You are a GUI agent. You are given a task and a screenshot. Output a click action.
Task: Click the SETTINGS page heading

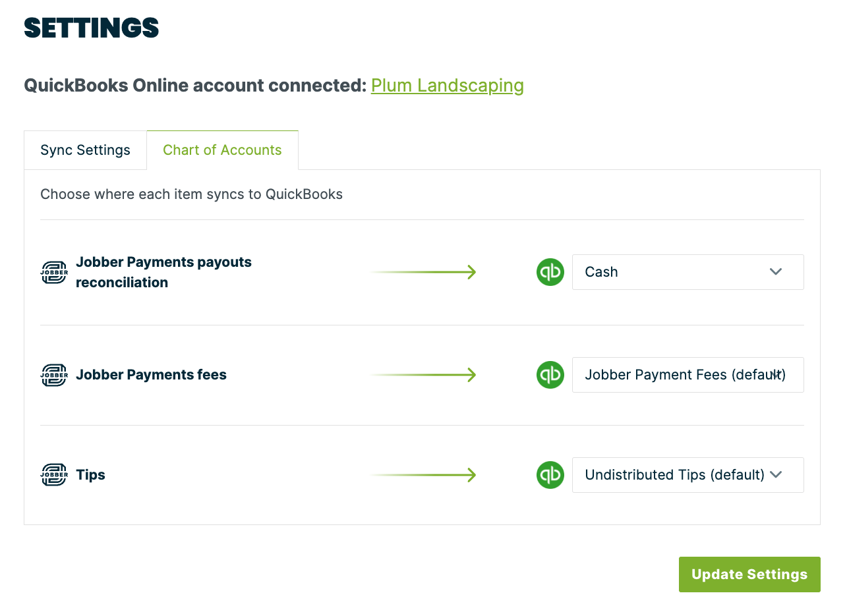click(x=92, y=28)
